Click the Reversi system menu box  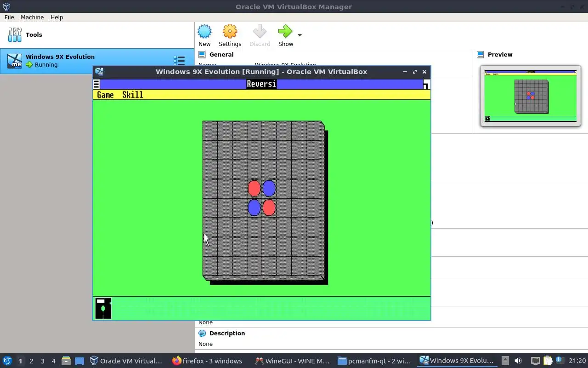96,84
